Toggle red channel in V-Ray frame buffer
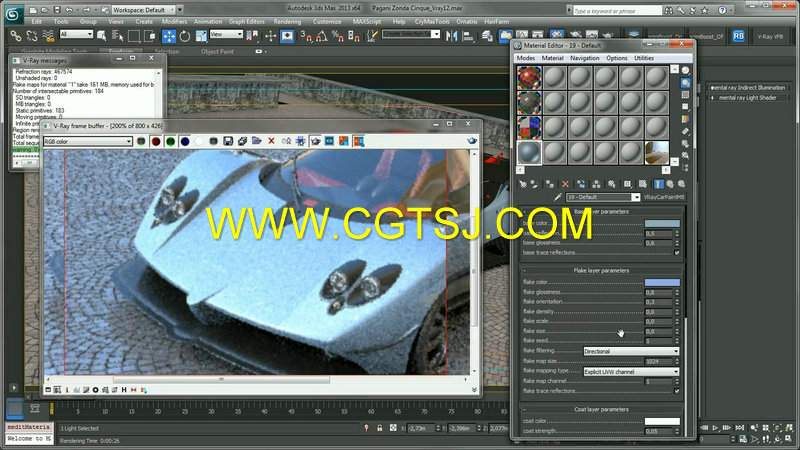 [156, 141]
